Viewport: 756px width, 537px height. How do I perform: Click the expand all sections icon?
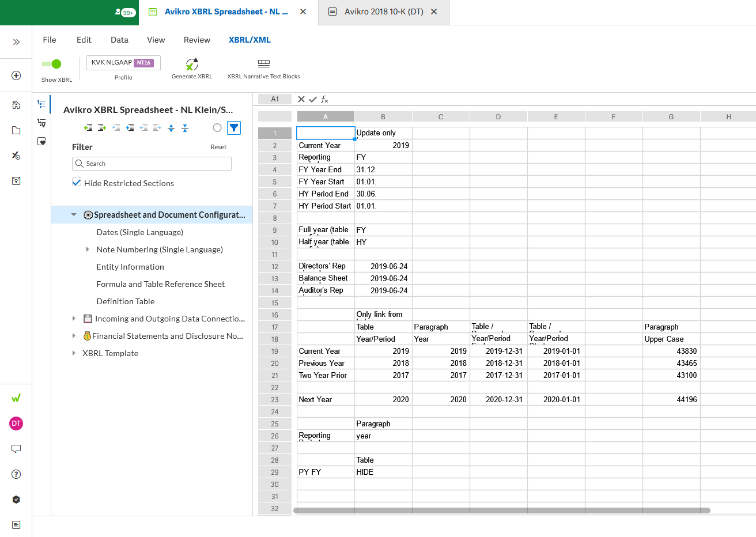171,128
